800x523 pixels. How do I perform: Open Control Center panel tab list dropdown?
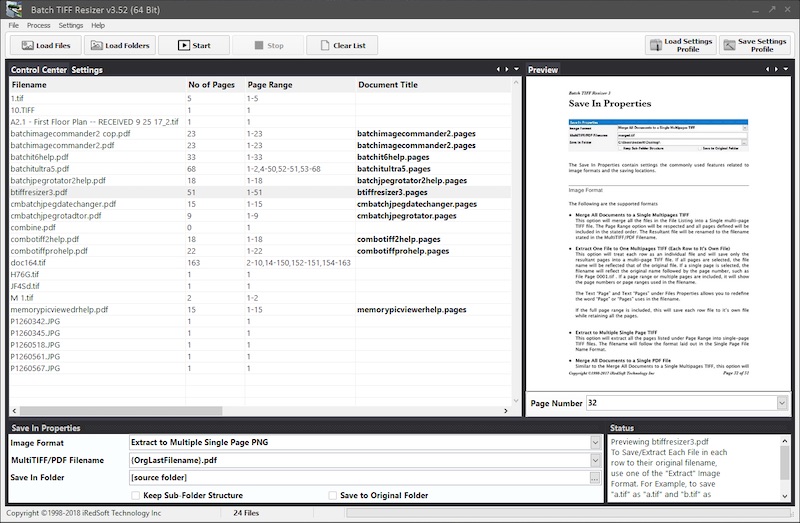(516, 69)
